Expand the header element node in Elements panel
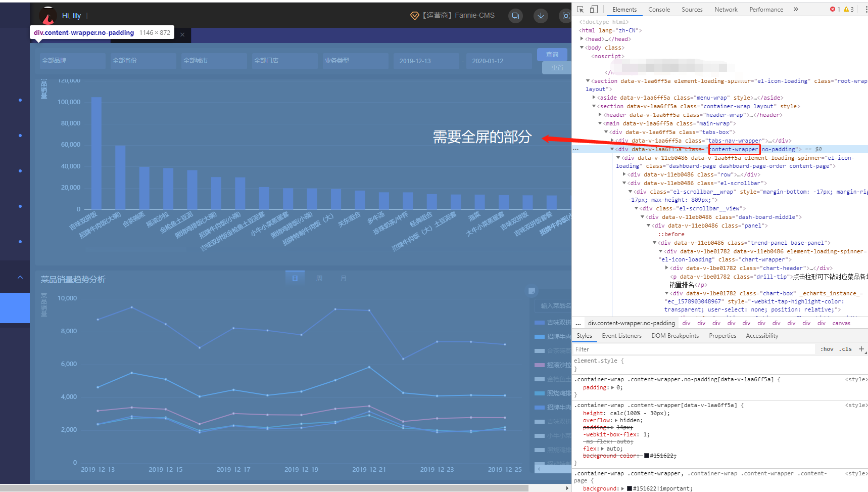Image resolution: width=868 pixels, height=492 pixels. click(600, 115)
